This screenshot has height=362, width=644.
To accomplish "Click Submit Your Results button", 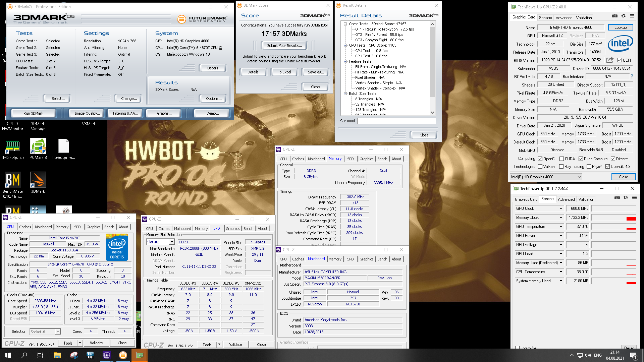I will pyautogui.click(x=284, y=46).
